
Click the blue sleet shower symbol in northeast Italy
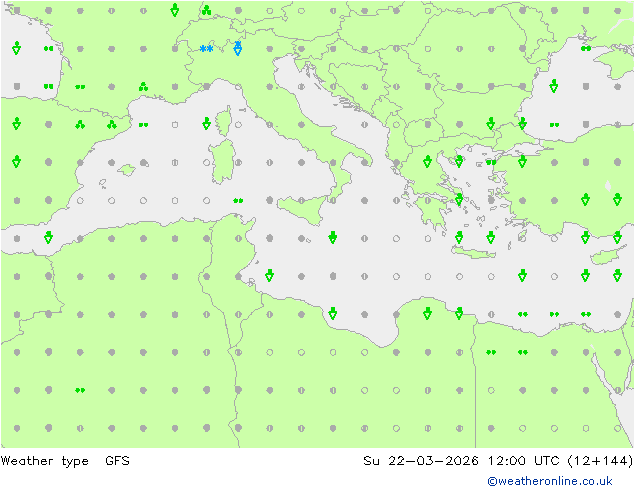(x=238, y=48)
